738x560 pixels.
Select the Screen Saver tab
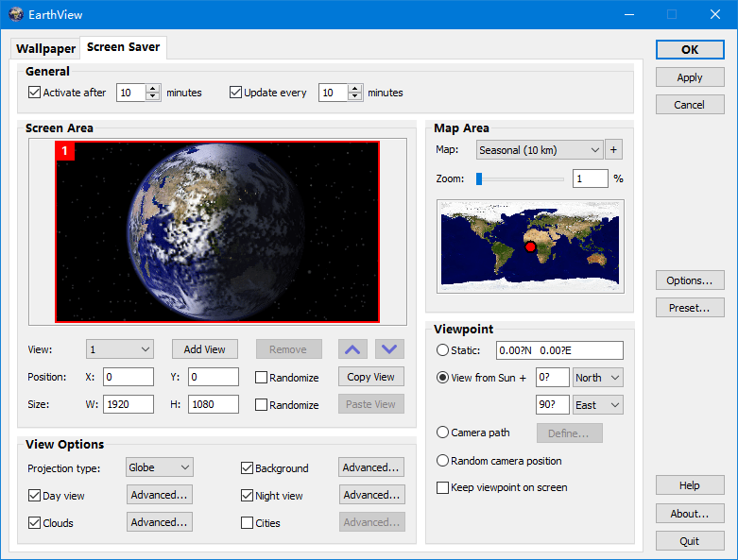(123, 47)
